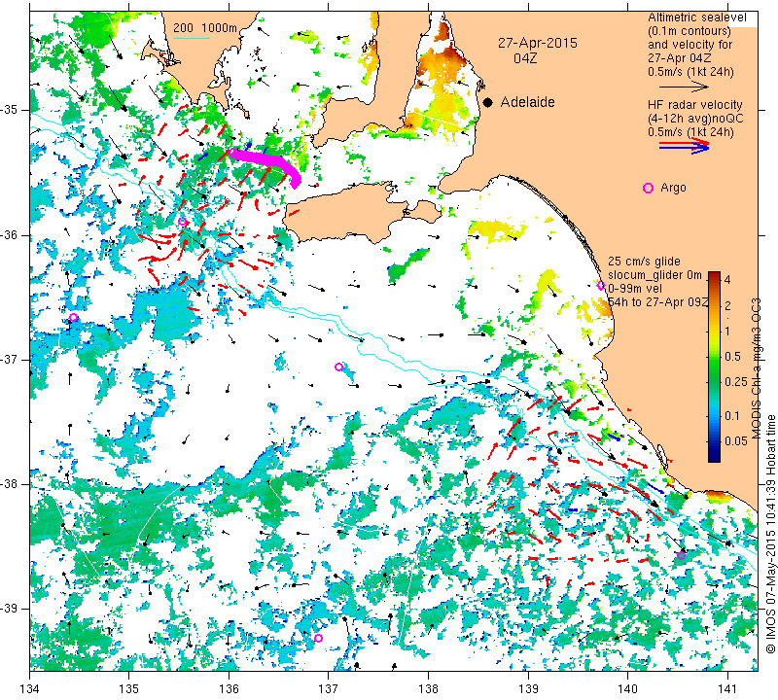Click the colour bar tick label "4"
This screenshot has width=778, height=700.
(727, 280)
